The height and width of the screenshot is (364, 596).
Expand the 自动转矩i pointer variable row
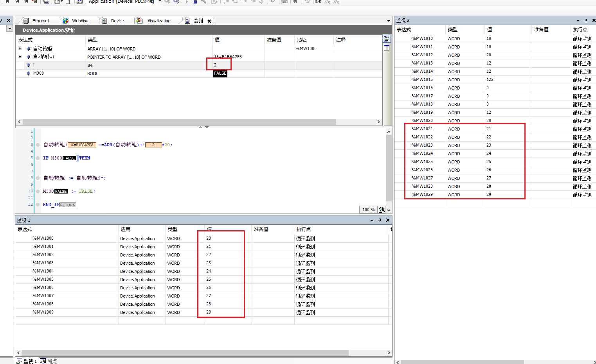click(20, 57)
